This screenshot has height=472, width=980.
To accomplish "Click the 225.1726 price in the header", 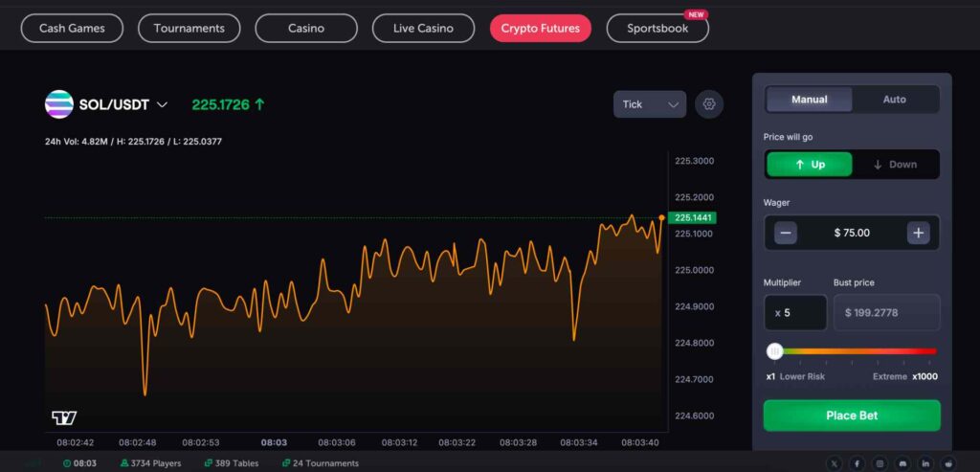I will 221,104.
